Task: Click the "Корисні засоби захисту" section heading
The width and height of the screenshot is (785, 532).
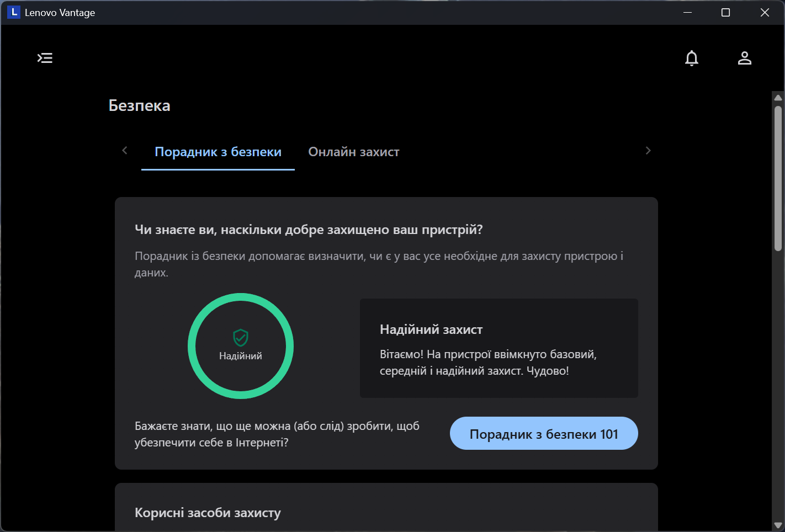Action: click(208, 513)
